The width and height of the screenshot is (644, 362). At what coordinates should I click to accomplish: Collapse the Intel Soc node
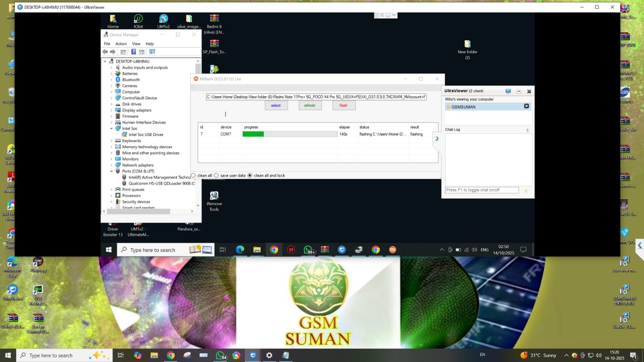pyautogui.click(x=112, y=128)
